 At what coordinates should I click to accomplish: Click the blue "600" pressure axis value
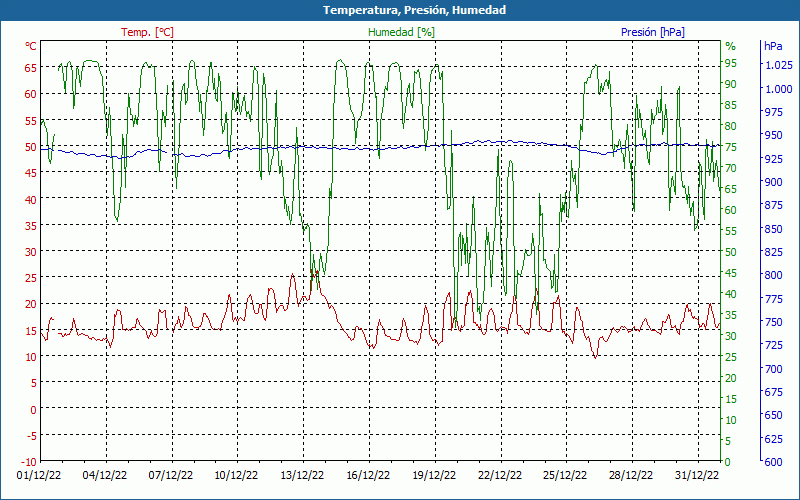(774, 462)
